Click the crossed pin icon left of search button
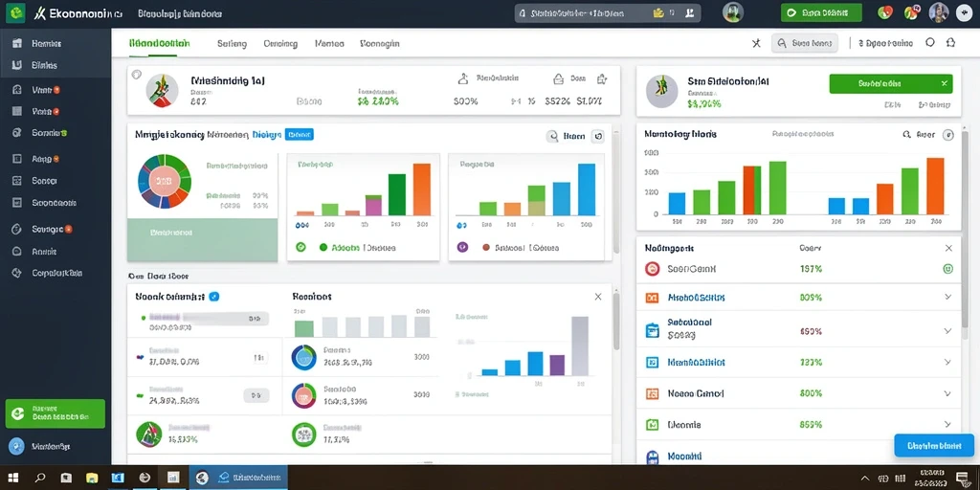This screenshot has width=980, height=490. point(756,43)
